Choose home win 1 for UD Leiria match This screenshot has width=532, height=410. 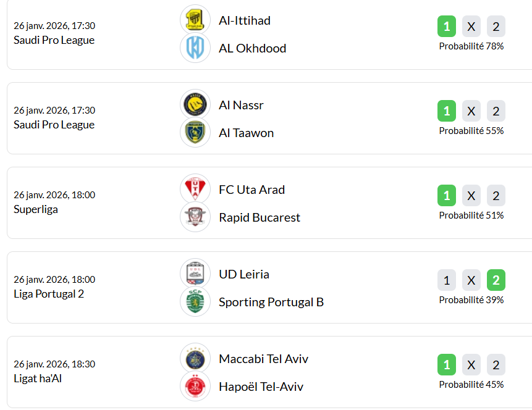[x=447, y=280]
